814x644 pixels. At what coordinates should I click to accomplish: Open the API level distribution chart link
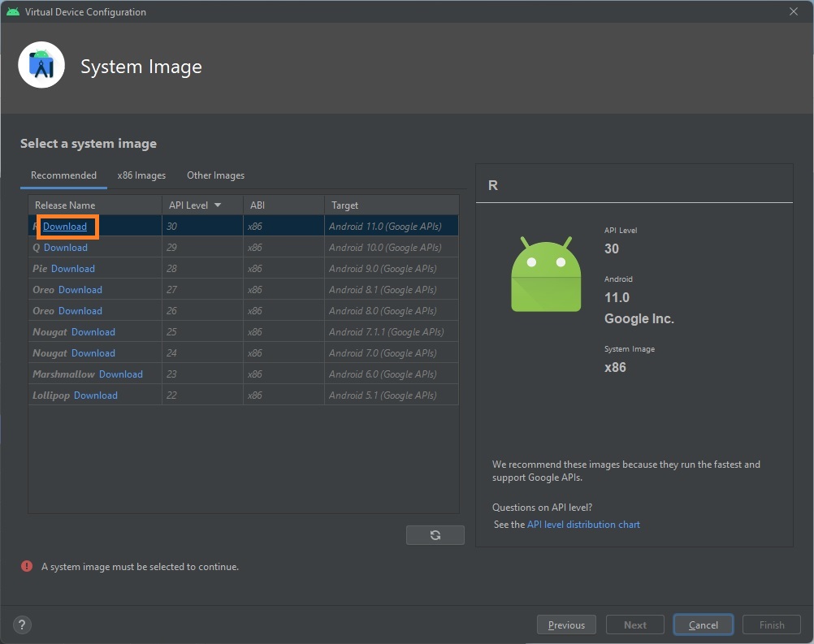583,524
